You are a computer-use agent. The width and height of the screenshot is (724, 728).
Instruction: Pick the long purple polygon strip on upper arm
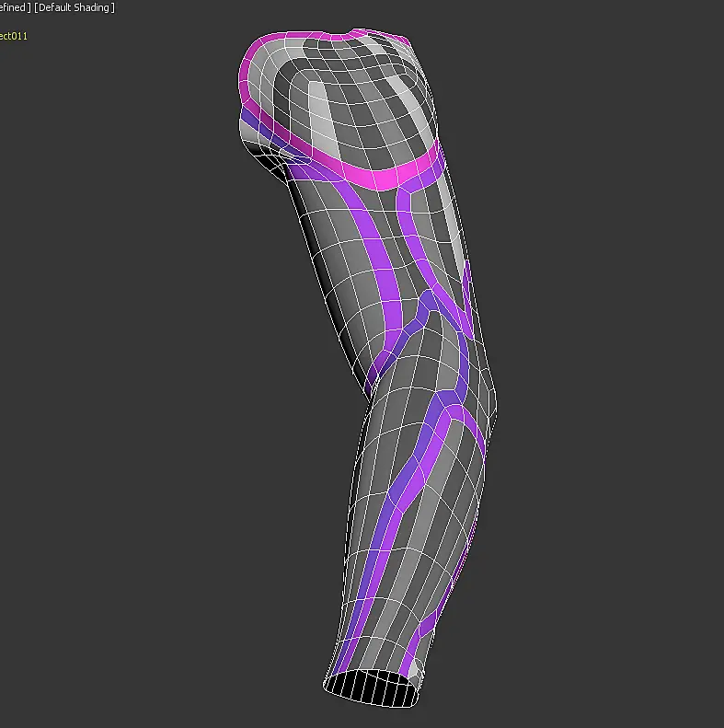[378, 260]
